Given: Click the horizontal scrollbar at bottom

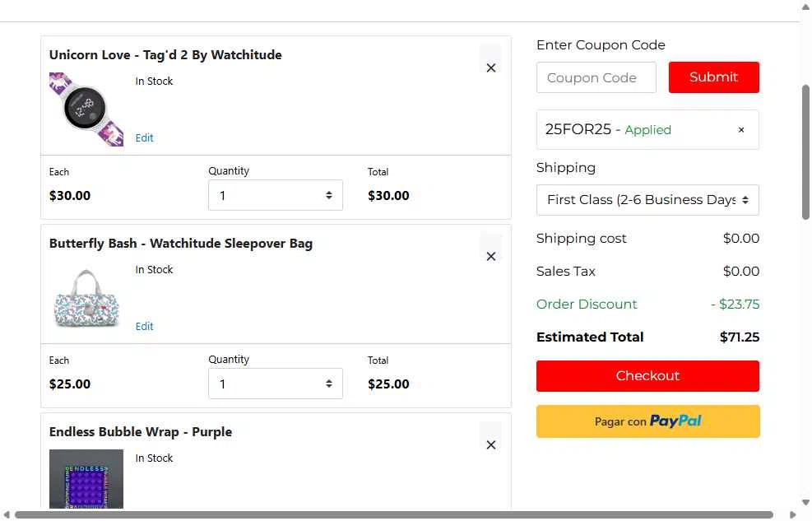Looking at the screenshot, I should click(393, 514).
